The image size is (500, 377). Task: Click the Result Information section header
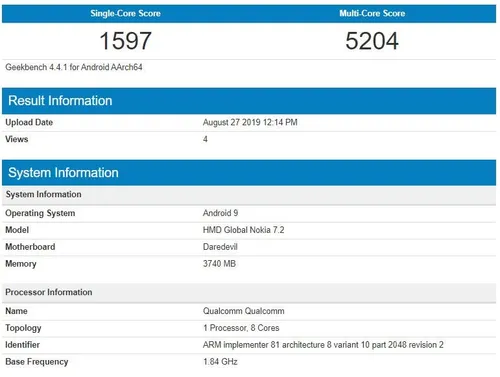click(x=249, y=101)
